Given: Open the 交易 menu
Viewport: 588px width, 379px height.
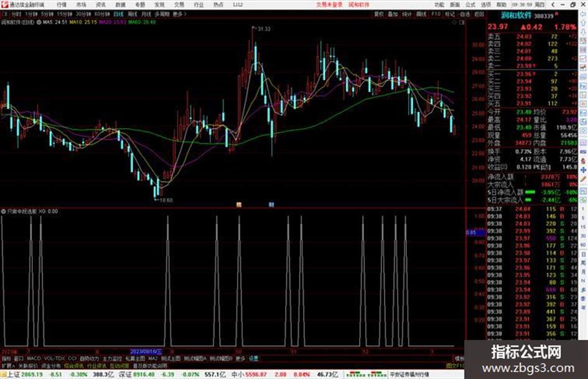Looking at the screenshot, I should click(179, 5).
